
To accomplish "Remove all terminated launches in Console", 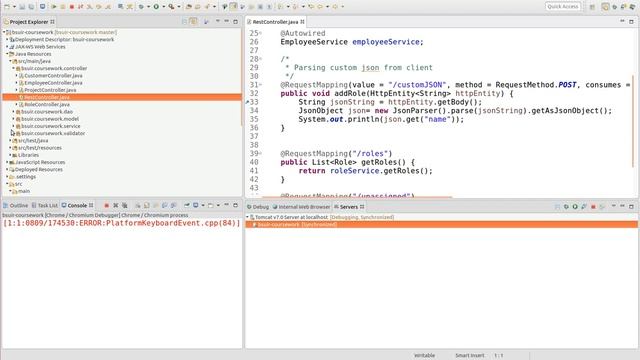I will (124, 205).
